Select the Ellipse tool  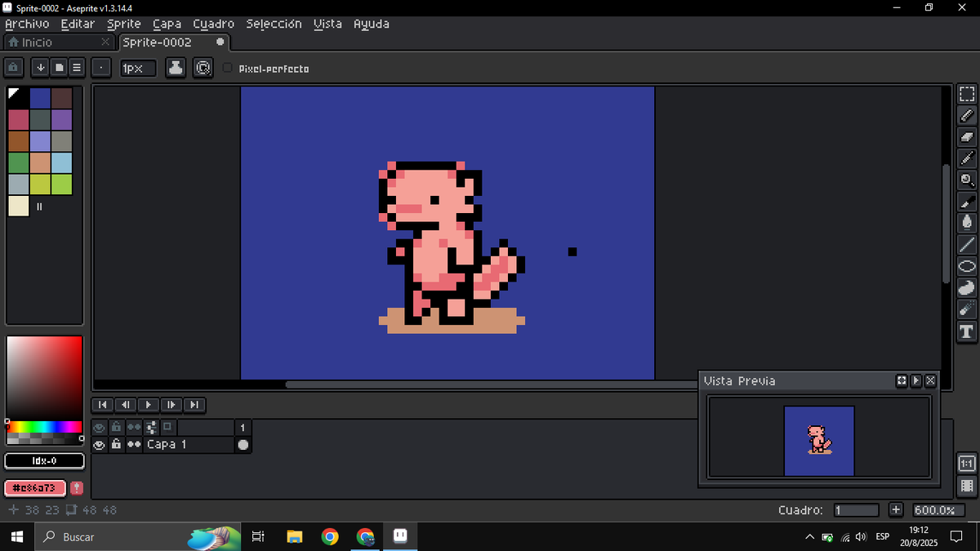click(x=967, y=266)
